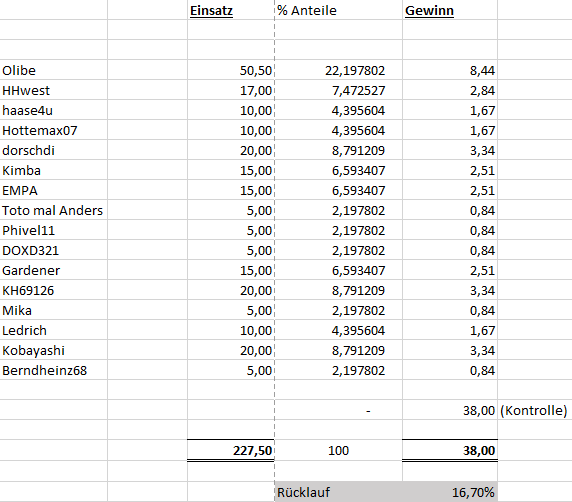This screenshot has height=502, width=572.
Task: Click the Kimba name cell
Action: 54,170
